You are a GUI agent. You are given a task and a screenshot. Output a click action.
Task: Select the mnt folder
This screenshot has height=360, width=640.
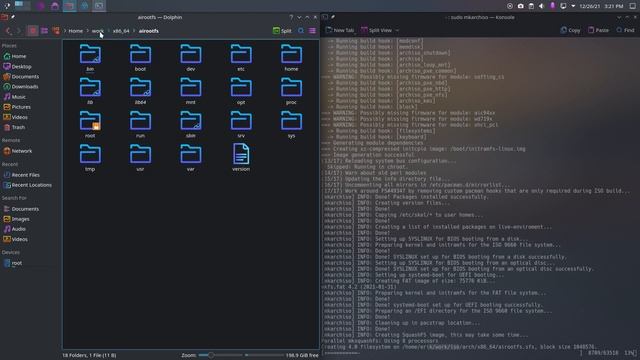click(x=191, y=91)
